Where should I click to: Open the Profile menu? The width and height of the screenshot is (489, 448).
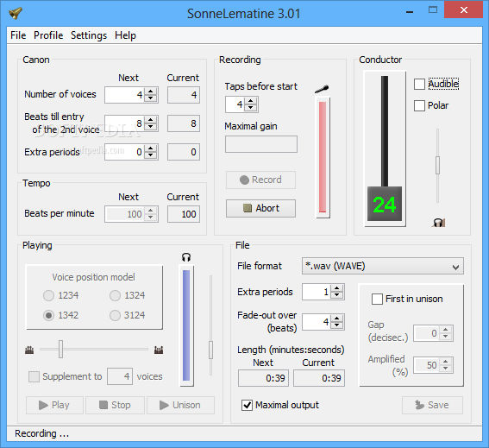coord(48,35)
